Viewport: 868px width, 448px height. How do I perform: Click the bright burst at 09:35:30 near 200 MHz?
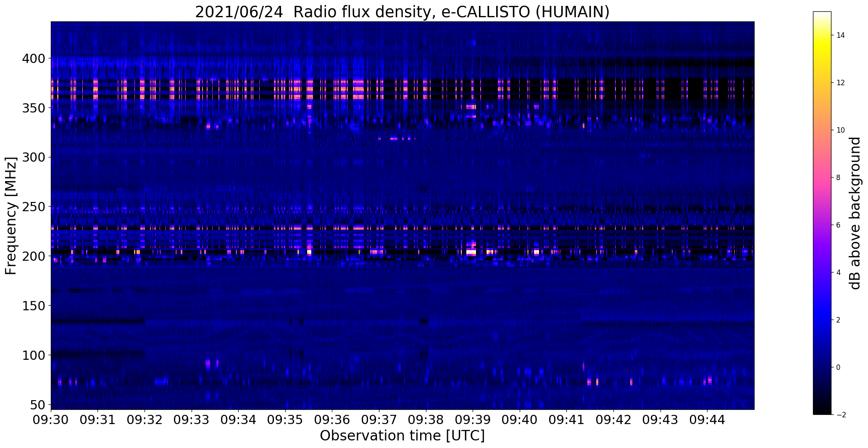coord(310,252)
